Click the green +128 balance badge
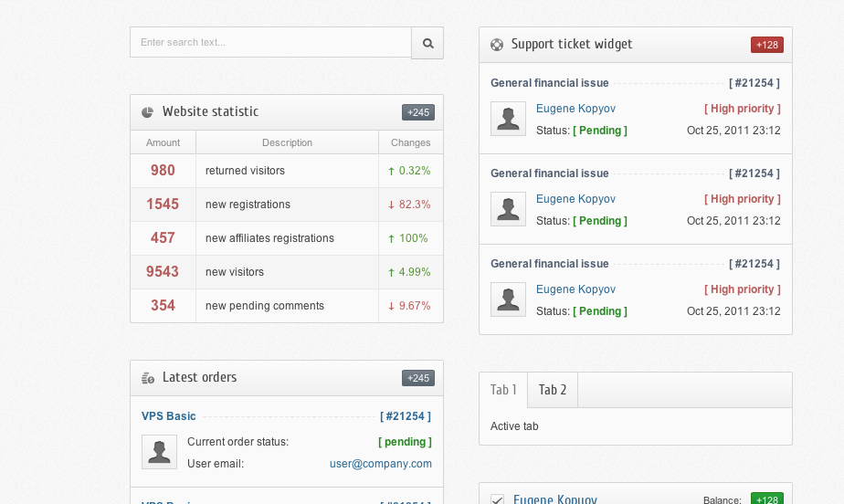The image size is (844, 504). click(x=766, y=499)
